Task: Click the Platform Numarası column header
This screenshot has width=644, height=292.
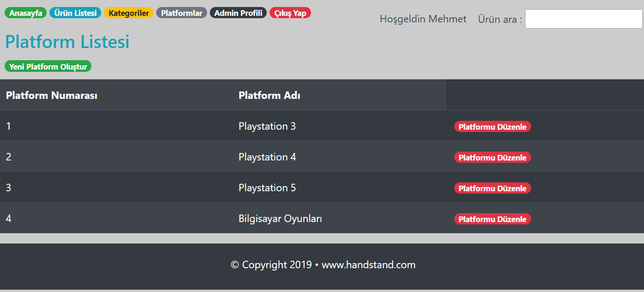Action: 52,96
